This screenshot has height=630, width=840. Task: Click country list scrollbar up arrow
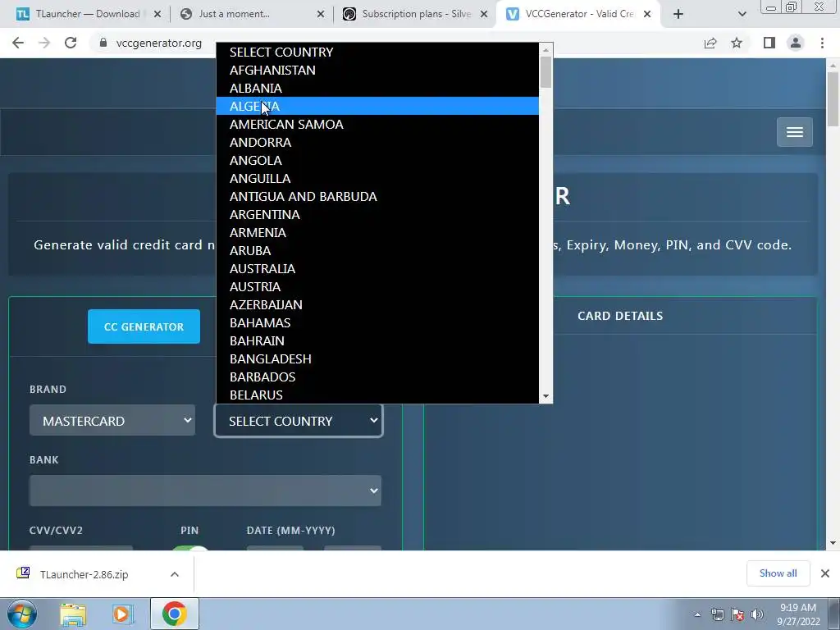pyautogui.click(x=546, y=50)
